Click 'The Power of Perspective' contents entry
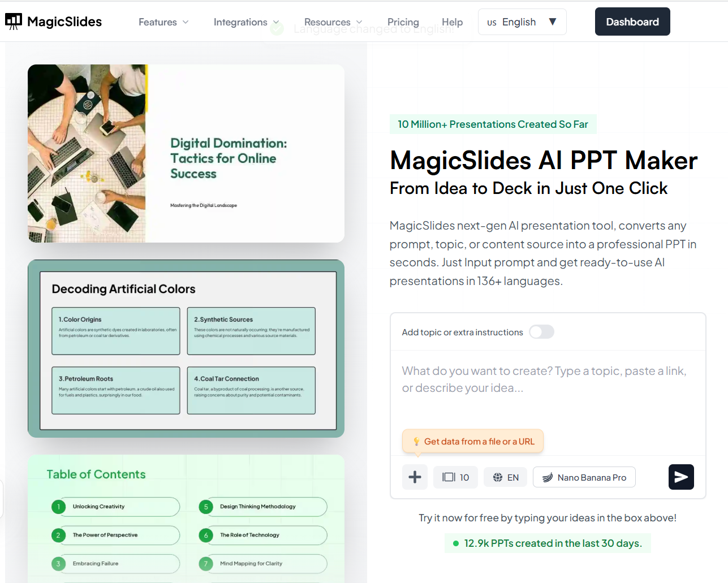 [115, 535]
